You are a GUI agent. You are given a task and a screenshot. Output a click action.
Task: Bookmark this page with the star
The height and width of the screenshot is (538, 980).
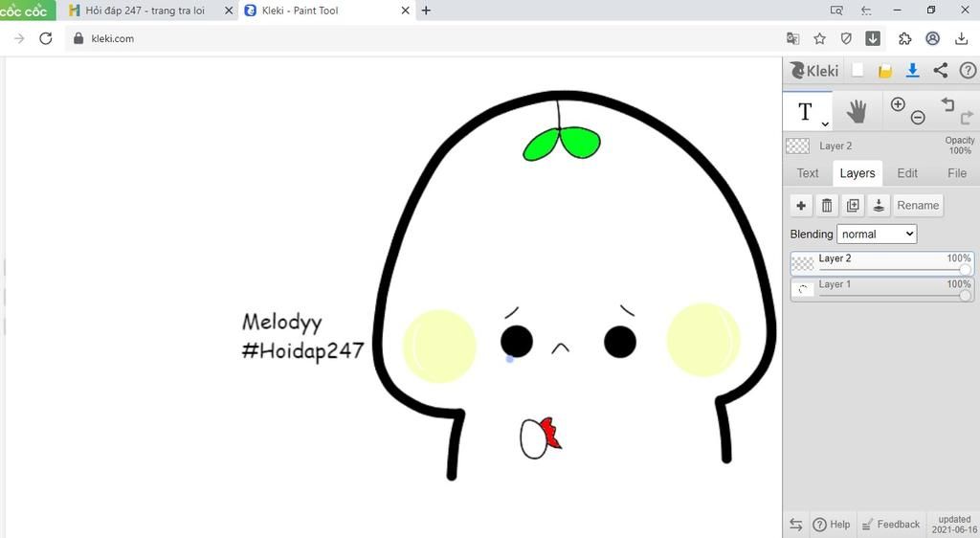tap(819, 38)
